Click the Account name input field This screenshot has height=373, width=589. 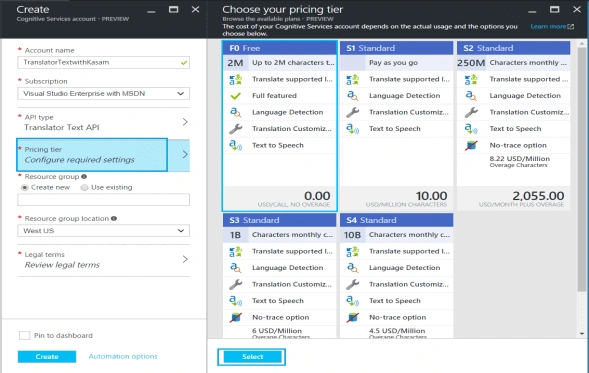coord(103,62)
